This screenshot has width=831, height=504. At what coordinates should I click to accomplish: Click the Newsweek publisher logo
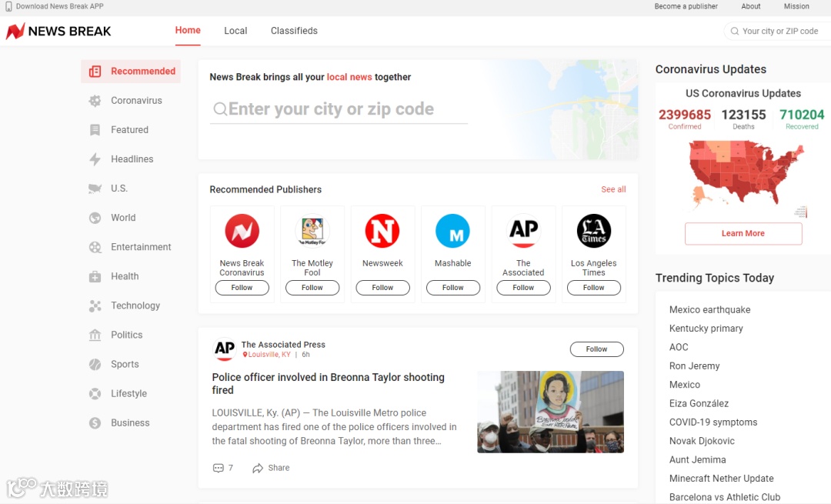click(x=382, y=231)
